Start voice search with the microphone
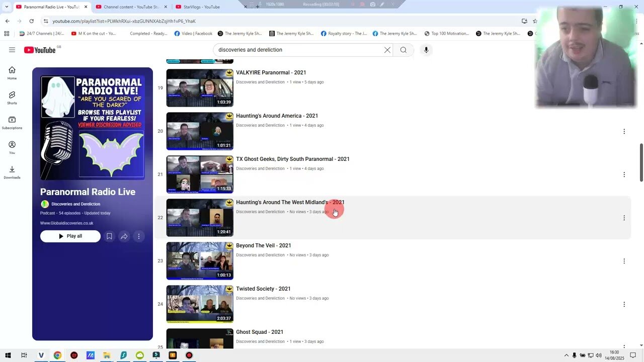The image size is (644, 362). coord(426,50)
